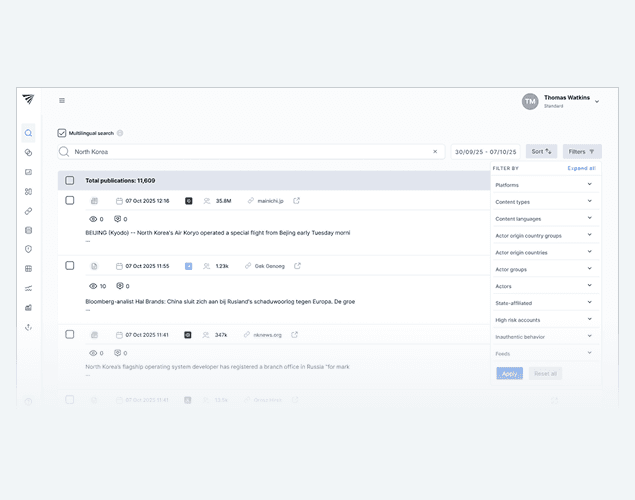Click the Filters button
The image size is (635, 500).
[582, 152]
